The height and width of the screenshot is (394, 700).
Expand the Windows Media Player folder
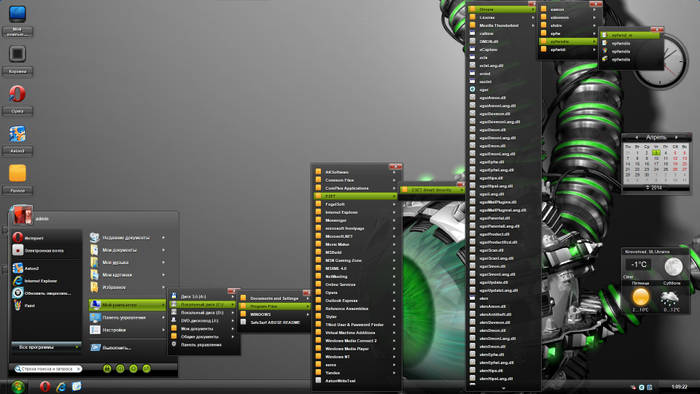pos(356,348)
